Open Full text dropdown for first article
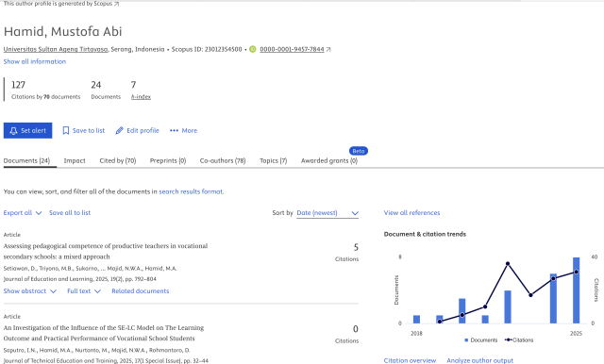The height and width of the screenshot is (364, 604). click(x=84, y=291)
